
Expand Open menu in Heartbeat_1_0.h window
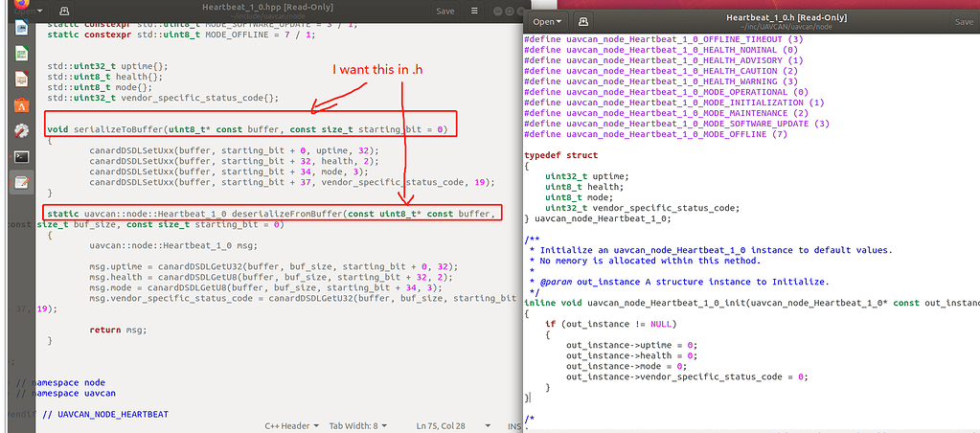(x=547, y=21)
